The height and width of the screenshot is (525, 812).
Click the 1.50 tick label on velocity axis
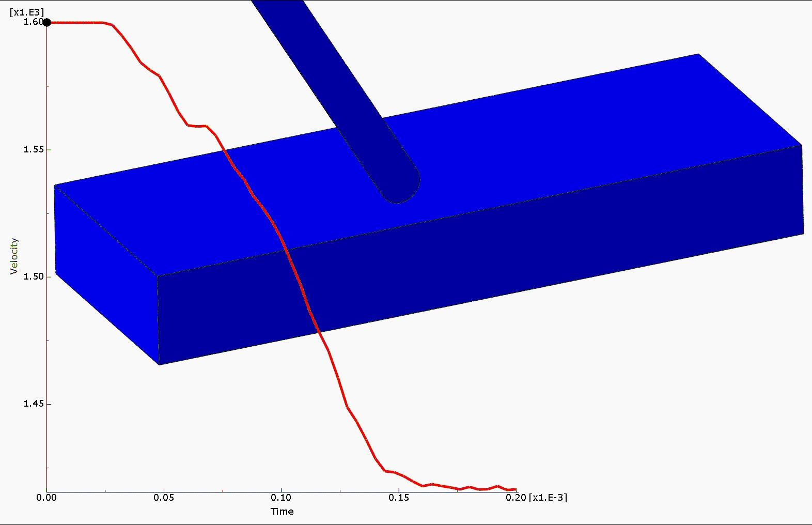pyautogui.click(x=33, y=276)
